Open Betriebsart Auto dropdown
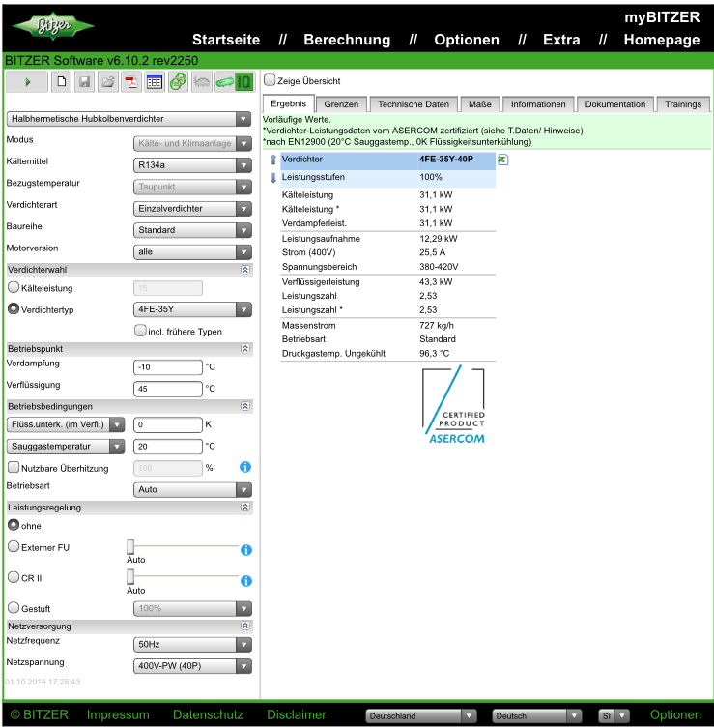 click(x=192, y=490)
